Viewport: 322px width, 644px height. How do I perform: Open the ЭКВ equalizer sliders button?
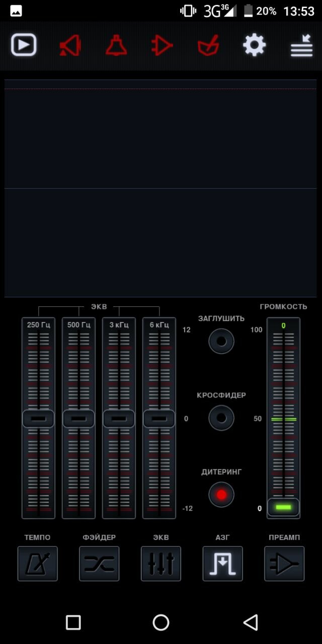click(161, 563)
